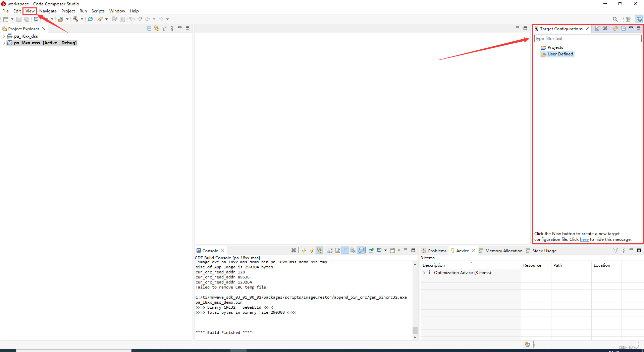
Task: Expand the pa_18xx_dss project
Action: point(4,36)
